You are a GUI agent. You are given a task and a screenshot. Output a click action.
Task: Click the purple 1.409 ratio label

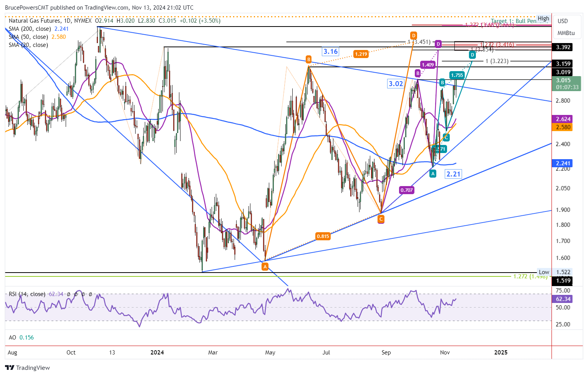(428, 65)
